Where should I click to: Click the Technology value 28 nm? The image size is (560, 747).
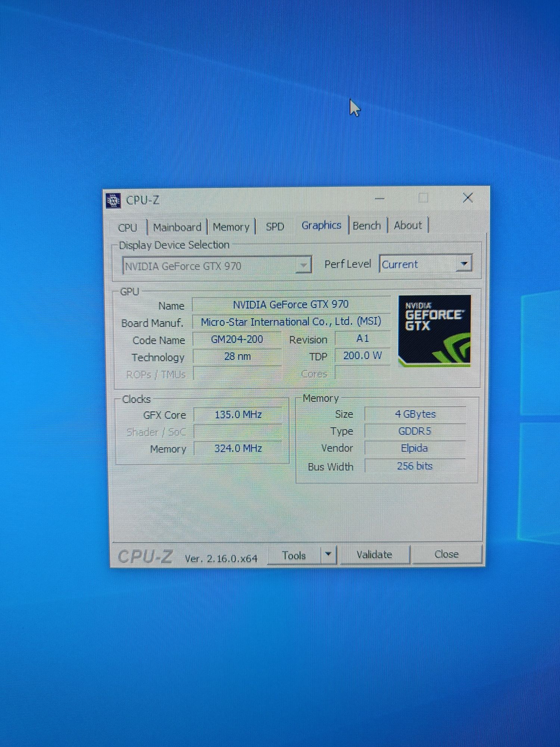click(237, 356)
